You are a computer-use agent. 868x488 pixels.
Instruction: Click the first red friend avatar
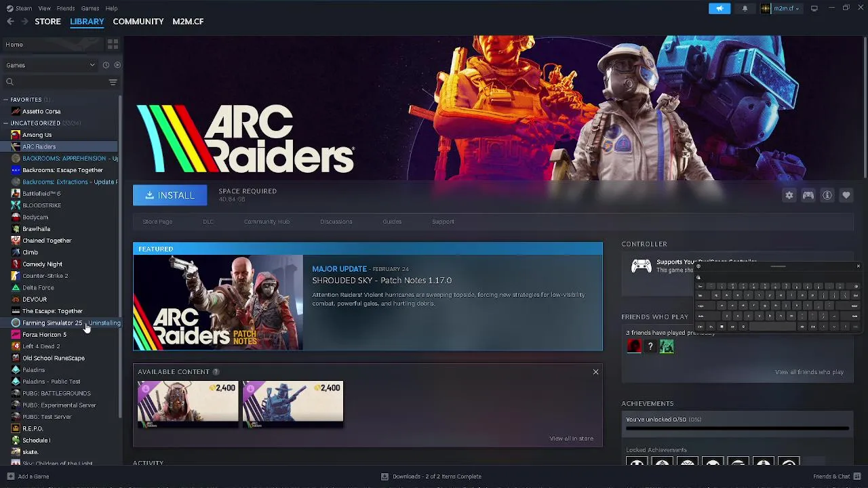point(634,346)
